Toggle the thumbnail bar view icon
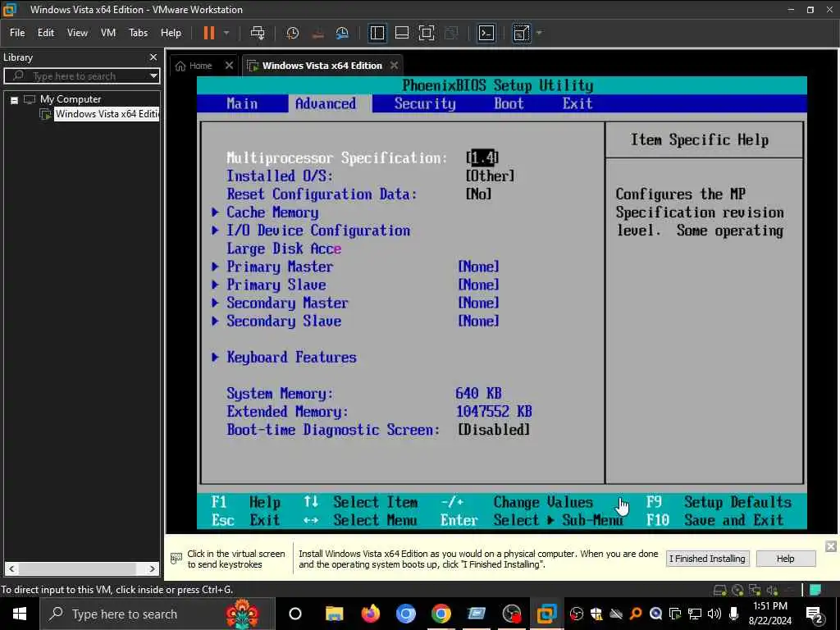Image resolution: width=840 pixels, height=630 pixels. pyautogui.click(x=402, y=33)
